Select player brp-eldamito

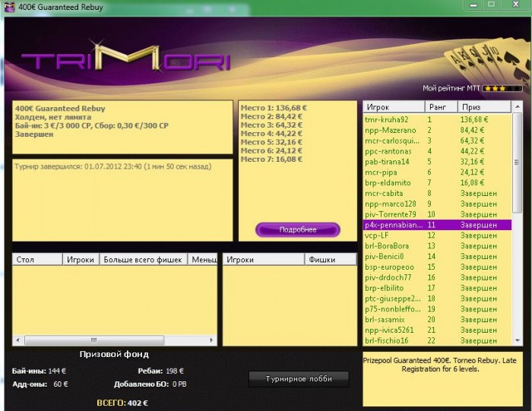point(437,183)
